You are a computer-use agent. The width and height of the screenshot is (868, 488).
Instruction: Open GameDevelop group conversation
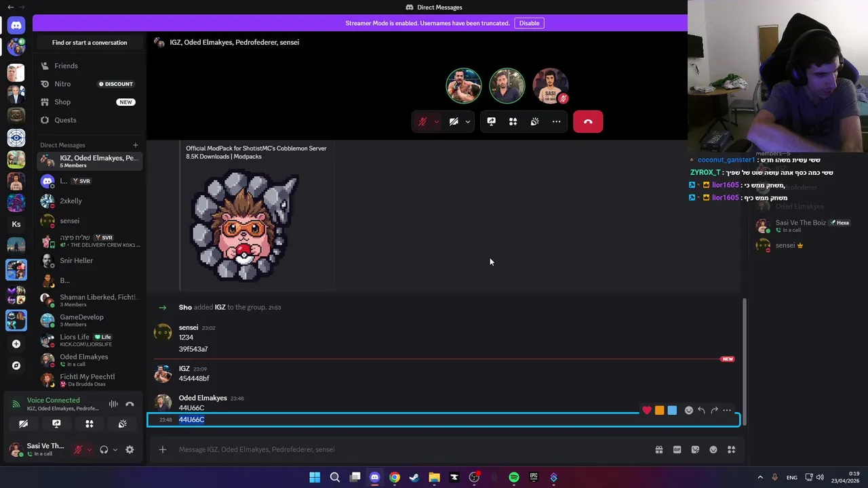point(90,320)
